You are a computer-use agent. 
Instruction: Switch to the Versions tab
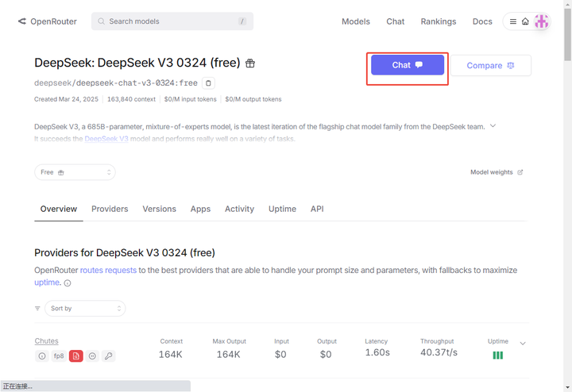[x=160, y=209]
